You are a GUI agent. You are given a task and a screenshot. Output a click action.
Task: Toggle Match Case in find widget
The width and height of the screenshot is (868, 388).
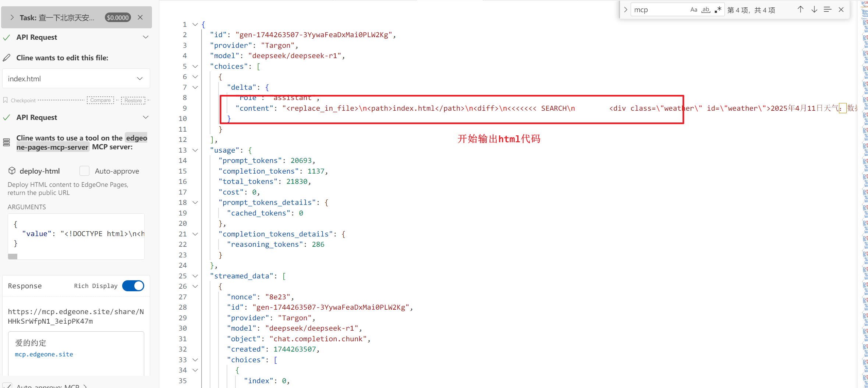(x=694, y=10)
